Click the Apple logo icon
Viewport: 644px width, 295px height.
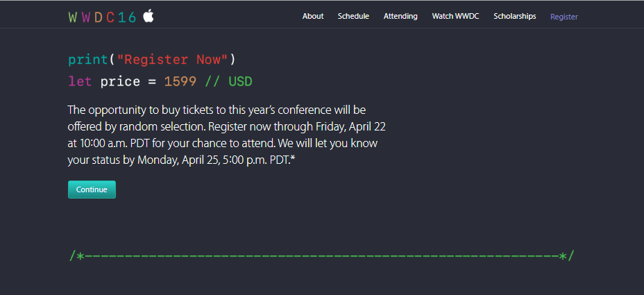(x=149, y=16)
